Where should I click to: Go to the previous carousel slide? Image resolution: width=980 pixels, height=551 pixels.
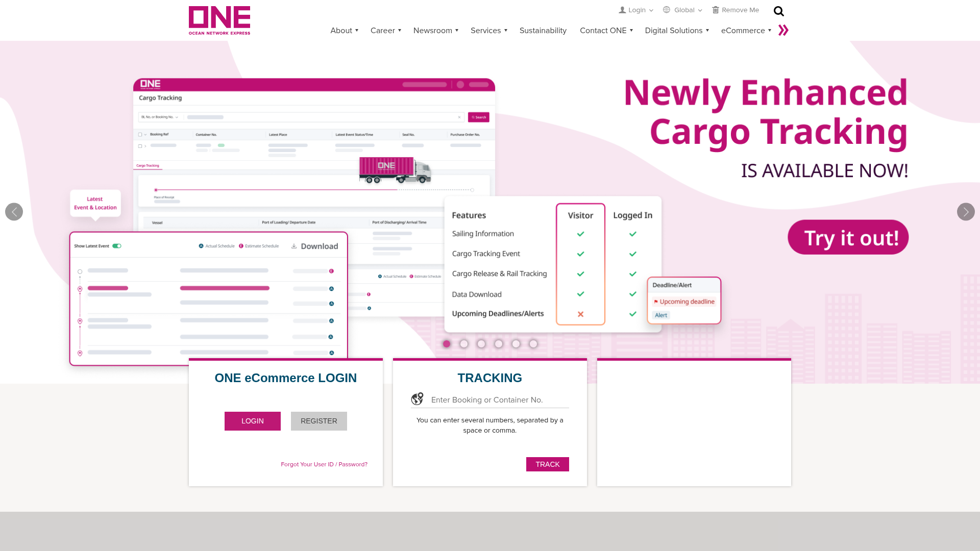pos(14,211)
